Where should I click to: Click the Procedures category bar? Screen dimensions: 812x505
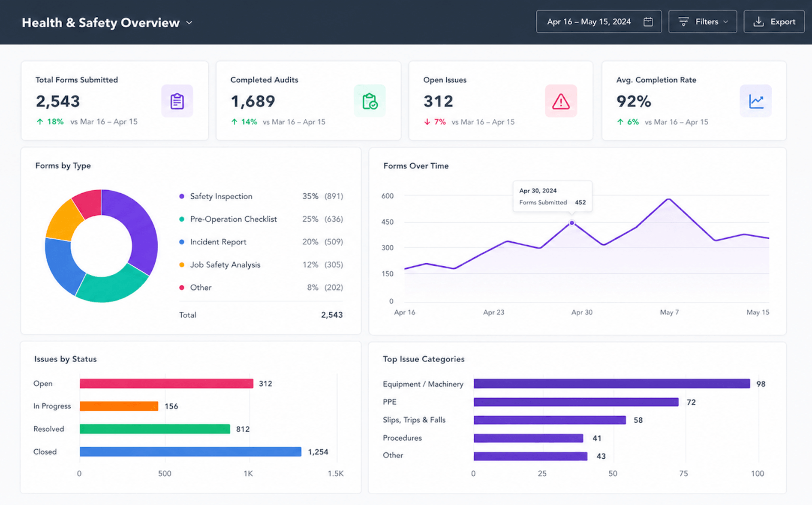(x=528, y=438)
